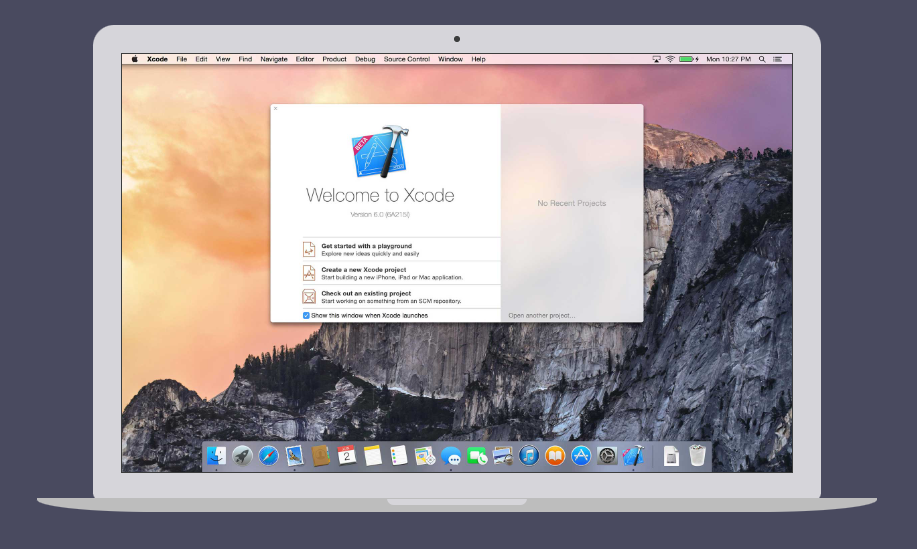Click Open another project link
Image resolution: width=917 pixels, height=549 pixels.
[542, 315]
